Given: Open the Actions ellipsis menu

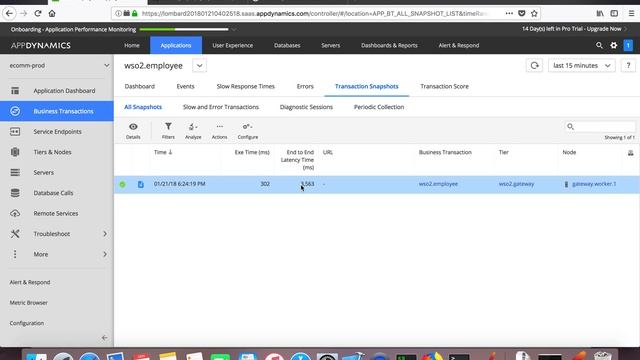Looking at the screenshot, I should click(x=220, y=131).
